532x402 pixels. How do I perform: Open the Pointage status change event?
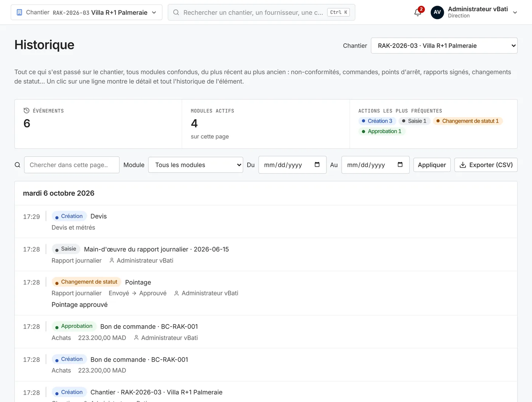[266, 293]
